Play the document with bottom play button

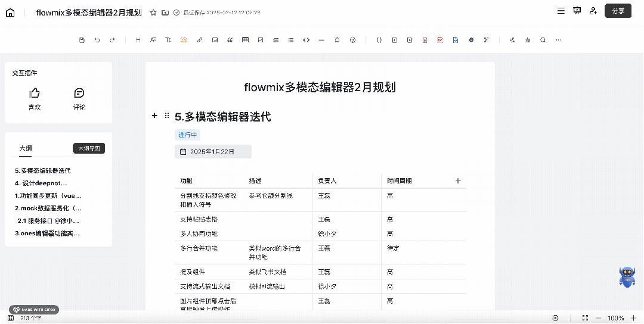pyautogui.click(x=555, y=318)
